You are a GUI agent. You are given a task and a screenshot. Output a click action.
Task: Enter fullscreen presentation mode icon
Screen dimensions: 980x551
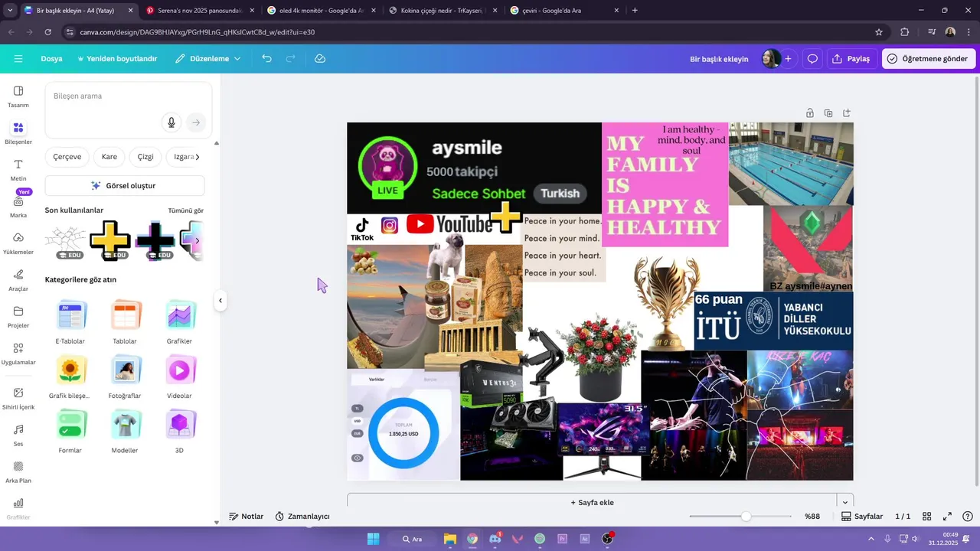click(947, 517)
